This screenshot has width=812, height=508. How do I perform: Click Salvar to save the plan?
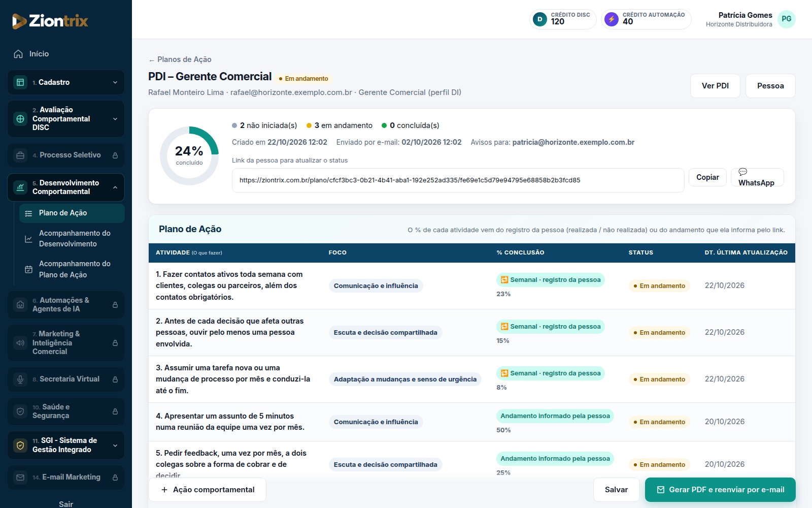pyautogui.click(x=616, y=490)
